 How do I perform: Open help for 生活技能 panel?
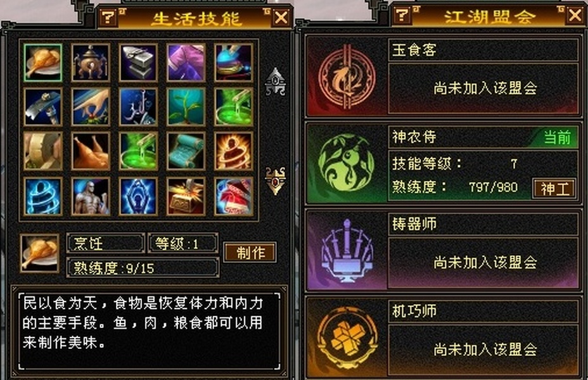(x=108, y=17)
